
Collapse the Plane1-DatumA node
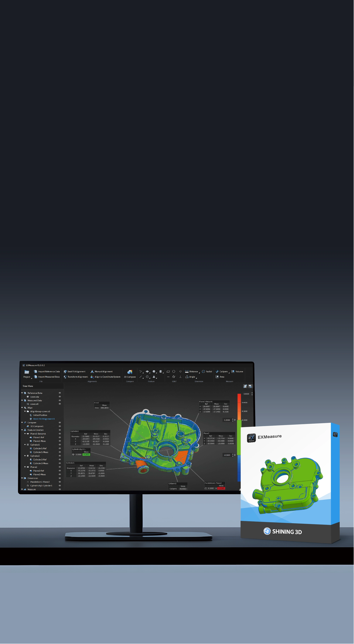(x=25, y=434)
